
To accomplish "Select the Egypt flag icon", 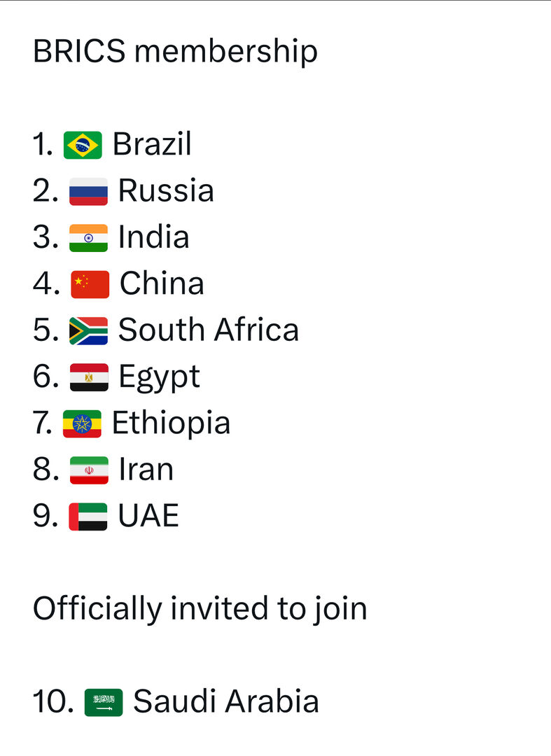I will 89,377.
